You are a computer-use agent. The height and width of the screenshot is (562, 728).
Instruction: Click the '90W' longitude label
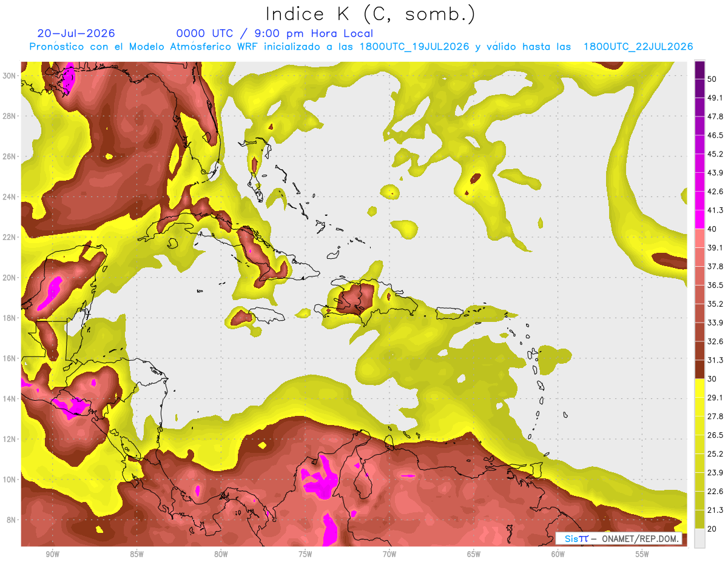pos(52,554)
